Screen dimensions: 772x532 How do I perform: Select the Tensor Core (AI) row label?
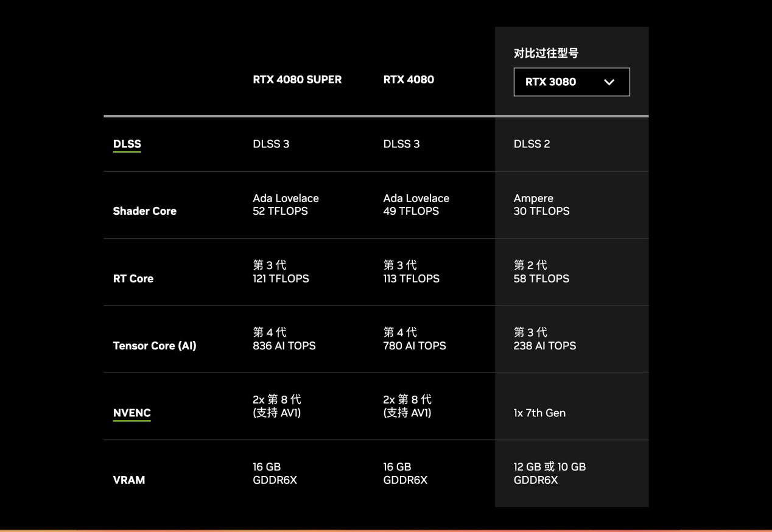coord(154,345)
